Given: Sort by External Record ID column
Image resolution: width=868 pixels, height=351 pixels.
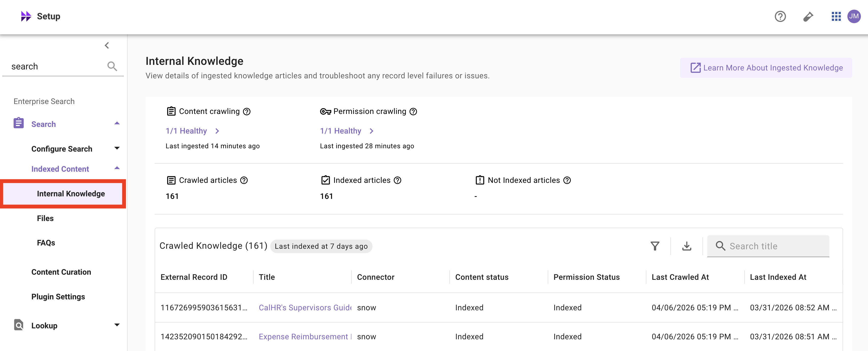Looking at the screenshot, I should pos(194,277).
